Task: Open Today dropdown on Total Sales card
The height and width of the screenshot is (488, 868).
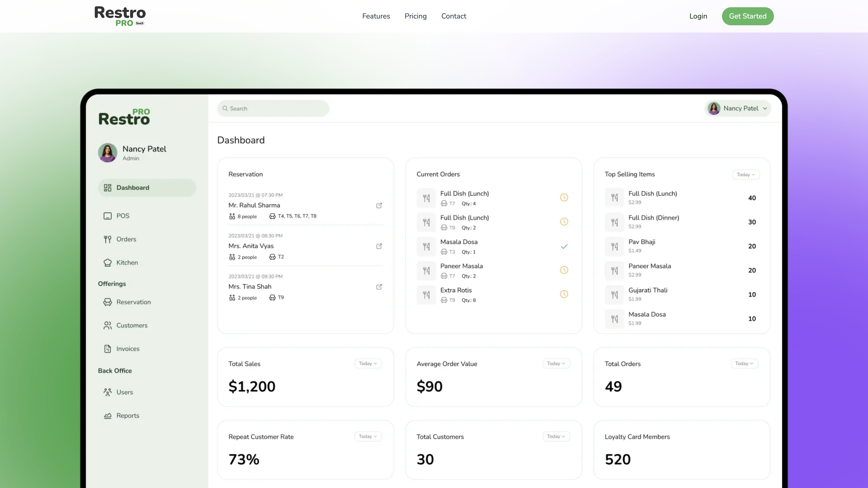Action: pos(368,364)
